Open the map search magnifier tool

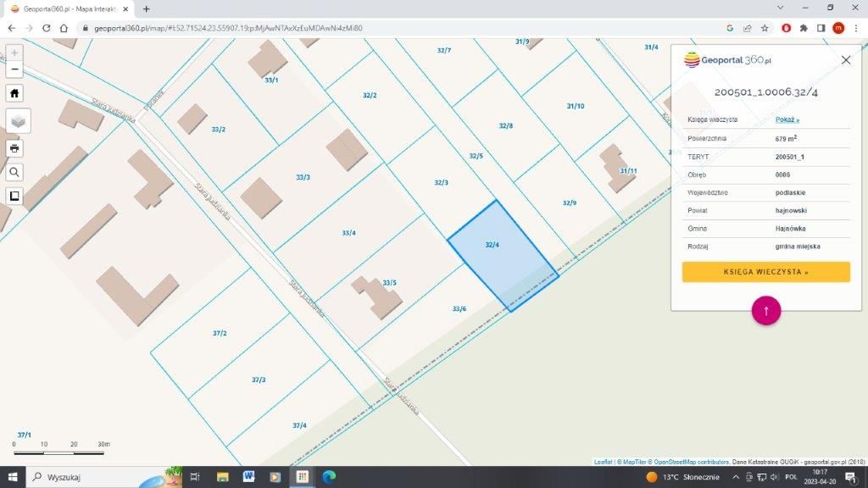(x=14, y=172)
